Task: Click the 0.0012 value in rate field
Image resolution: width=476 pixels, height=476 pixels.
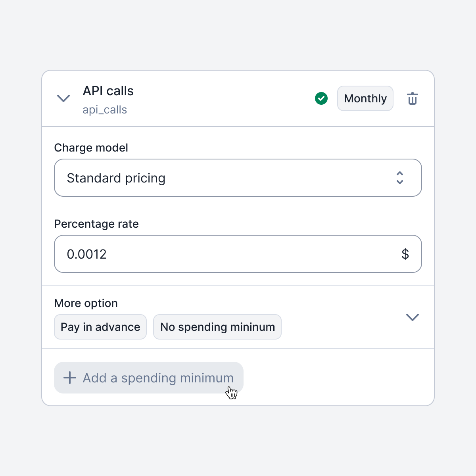Action: pos(86,254)
